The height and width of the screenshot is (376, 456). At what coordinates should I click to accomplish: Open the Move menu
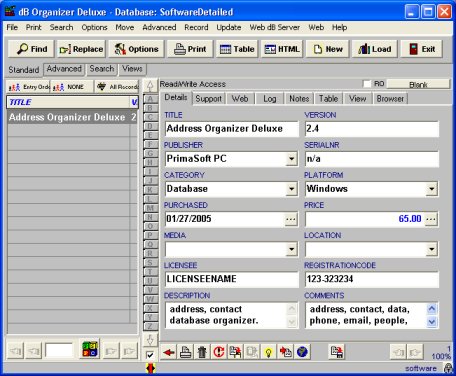tap(125, 27)
